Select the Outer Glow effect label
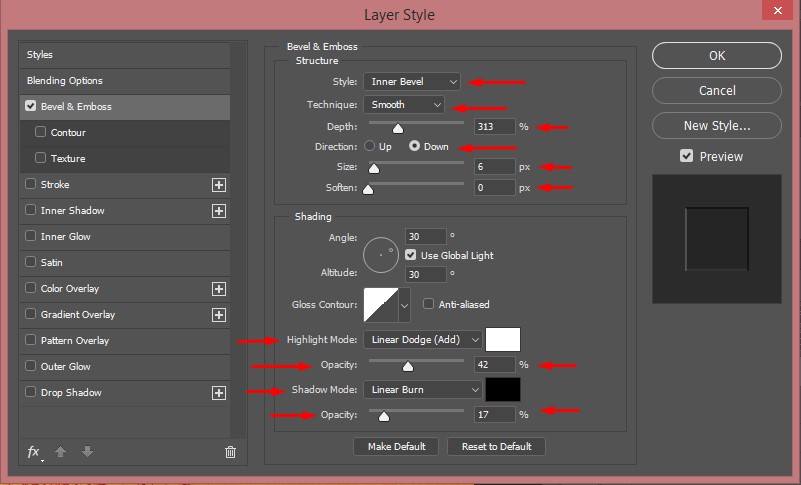The image size is (801, 485). [x=65, y=367]
